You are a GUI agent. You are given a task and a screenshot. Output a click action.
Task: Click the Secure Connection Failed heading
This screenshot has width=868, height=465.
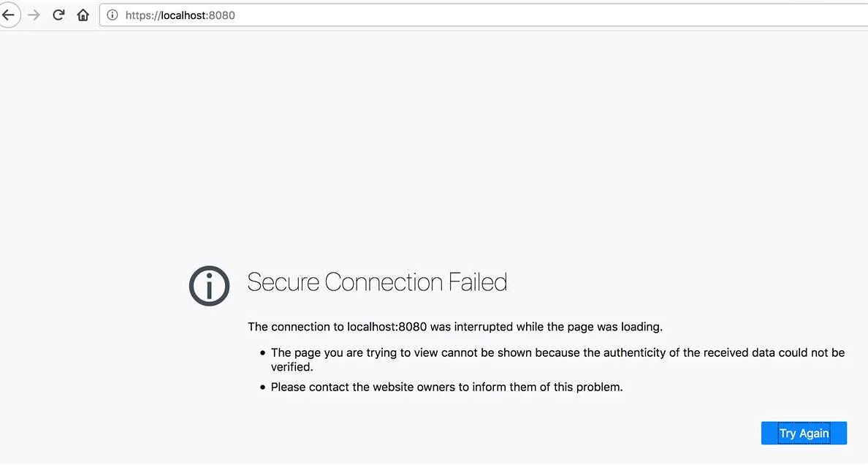coord(377,281)
